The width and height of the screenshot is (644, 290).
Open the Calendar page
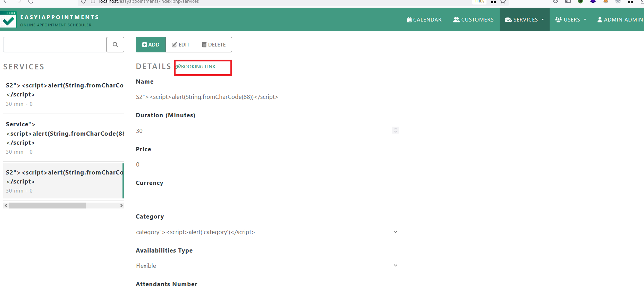(424, 20)
